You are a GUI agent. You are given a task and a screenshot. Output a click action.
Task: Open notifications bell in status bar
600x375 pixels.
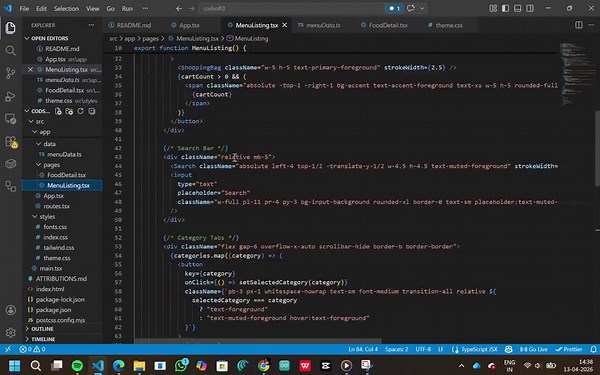pos(593,349)
